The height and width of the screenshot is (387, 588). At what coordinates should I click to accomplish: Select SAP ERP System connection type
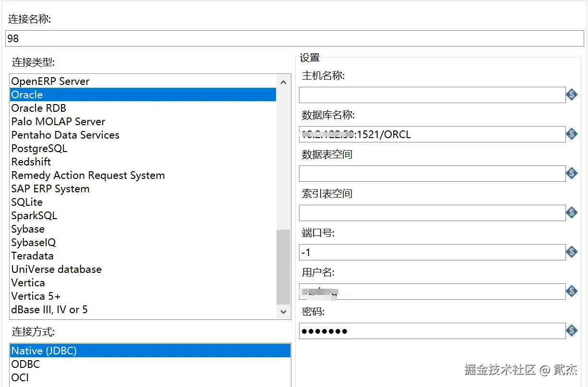pos(143,189)
